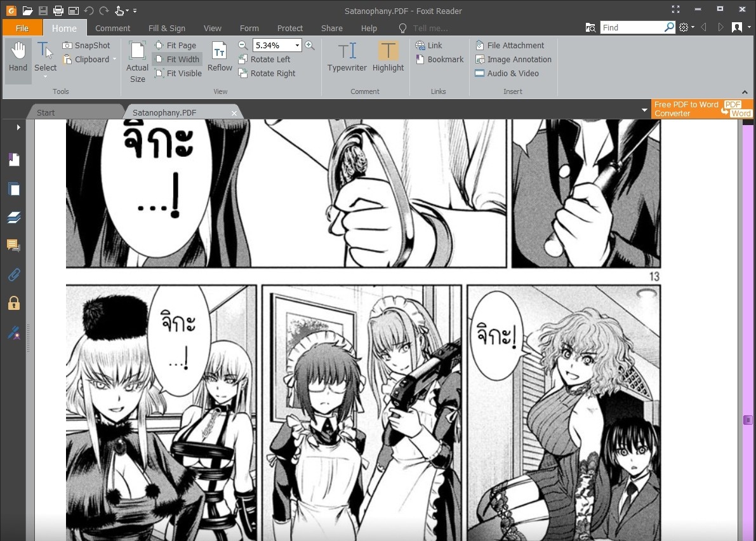Switch to the Share ribbon tab
Image resolution: width=756 pixels, height=541 pixels.
(332, 28)
